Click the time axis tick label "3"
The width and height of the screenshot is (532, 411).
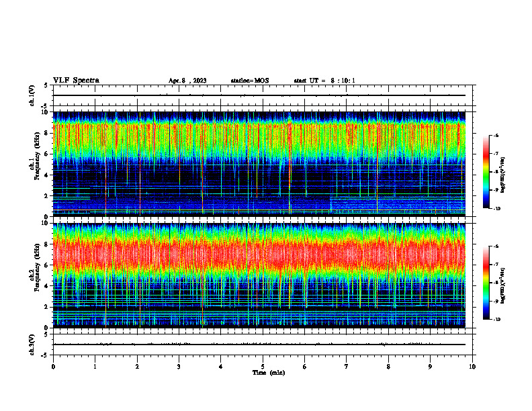coord(179,367)
